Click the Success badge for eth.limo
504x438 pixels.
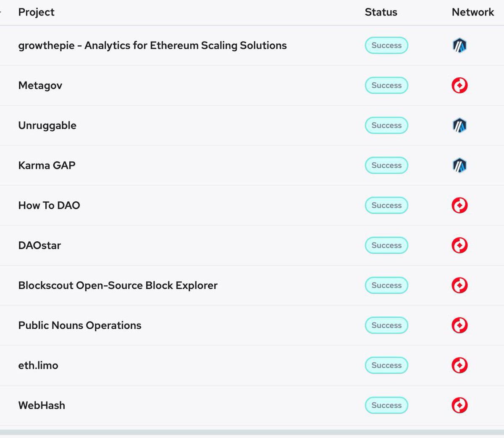tap(386, 365)
